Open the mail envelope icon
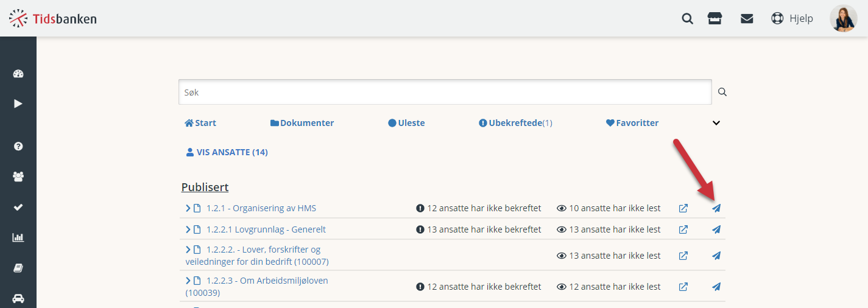The height and width of the screenshot is (308, 868). point(747,18)
